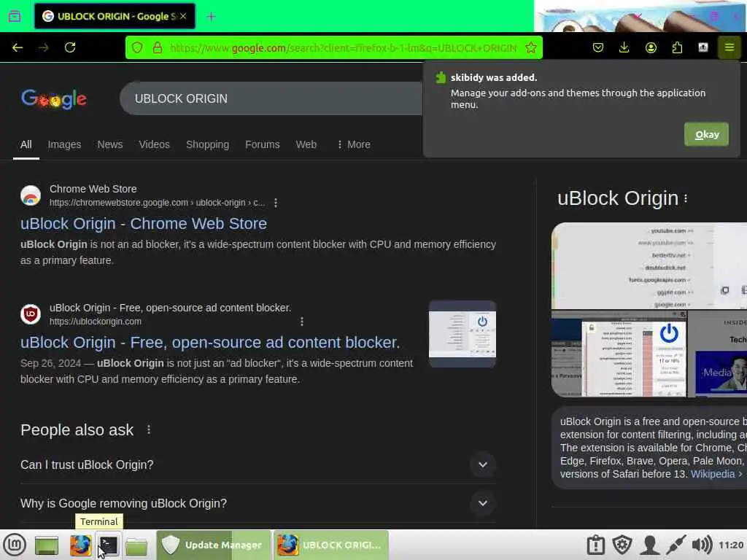Switch to the Shopping search tab

point(207,144)
